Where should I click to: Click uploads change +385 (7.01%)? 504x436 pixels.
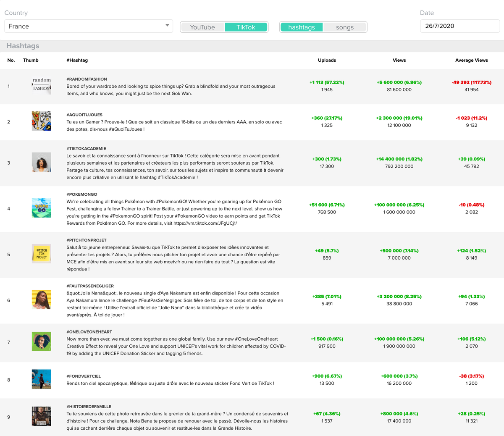pyautogui.click(x=327, y=297)
